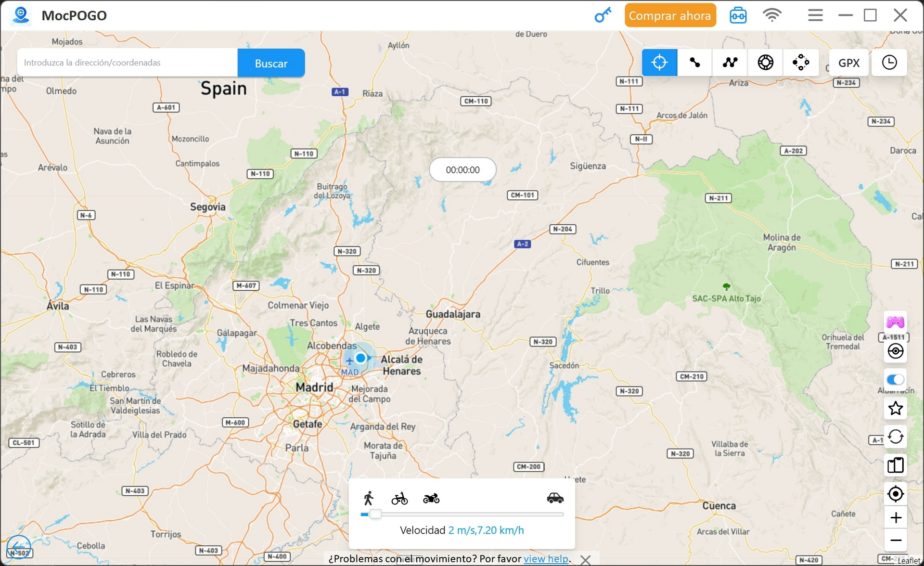The image size is (924, 566).
Task: Click the blue current location marker
Action: [x=361, y=358]
